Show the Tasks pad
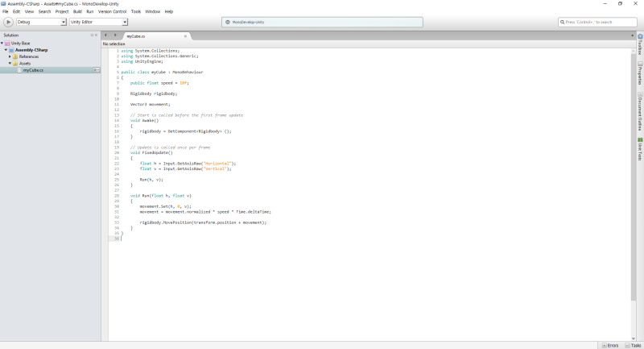This screenshot has width=644, height=349. click(x=634, y=346)
